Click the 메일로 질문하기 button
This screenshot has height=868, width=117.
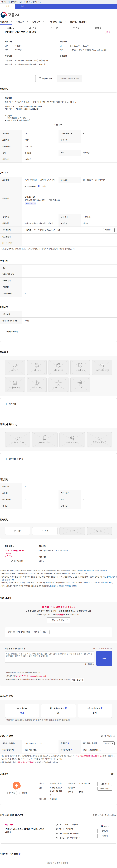pos(78,680)
